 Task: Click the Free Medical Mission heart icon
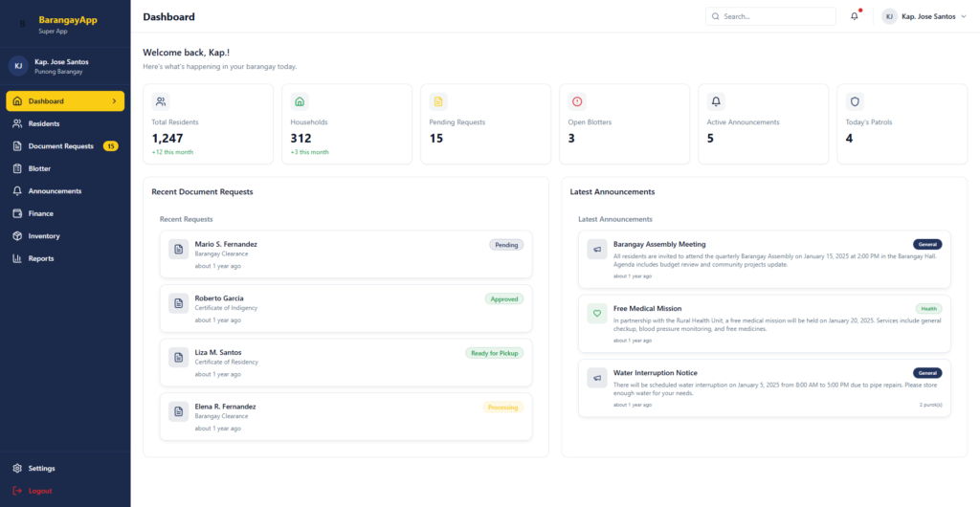tap(596, 313)
